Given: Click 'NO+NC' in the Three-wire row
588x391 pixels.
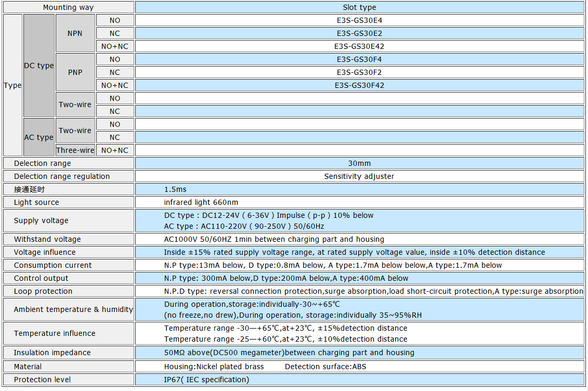Looking at the screenshot, I should point(115,150).
